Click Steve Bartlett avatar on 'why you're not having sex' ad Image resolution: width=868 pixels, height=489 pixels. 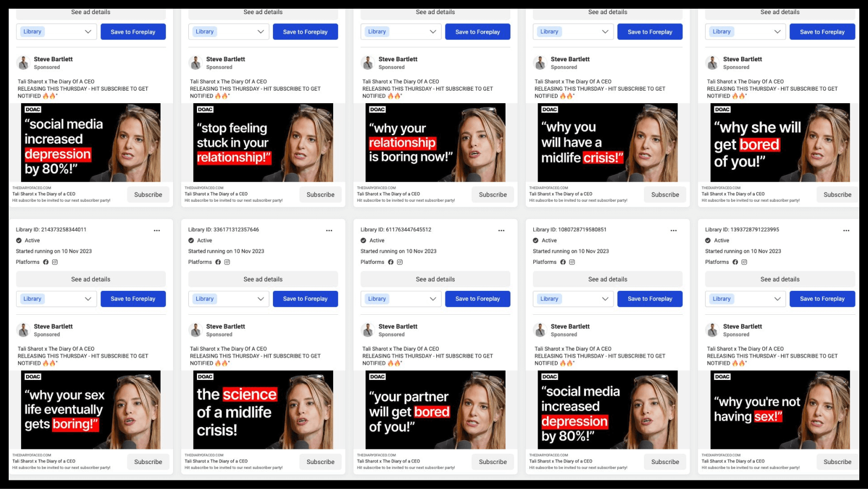point(712,330)
